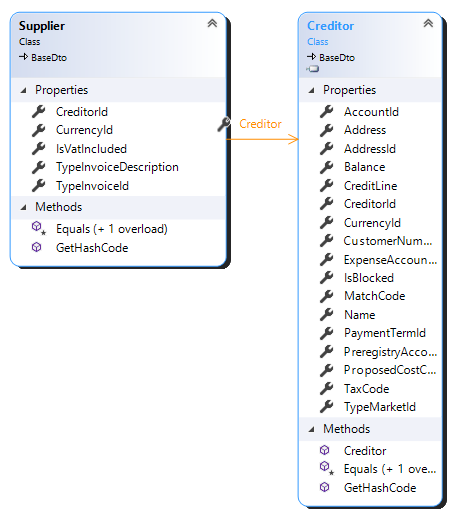Select the IsVatIncluded property
The image size is (454, 515).
[x=91, y=149]
